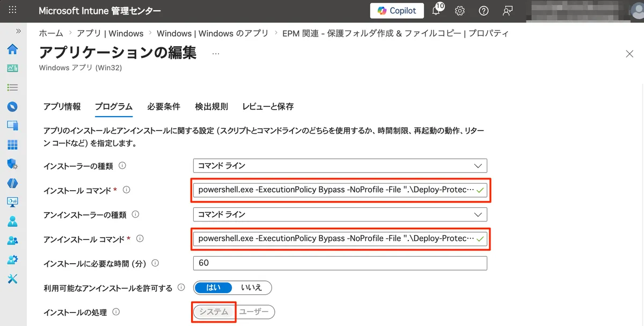
Task: Navigate to EPM 関連 プロパティ breadcrumb
Action: 396,33
